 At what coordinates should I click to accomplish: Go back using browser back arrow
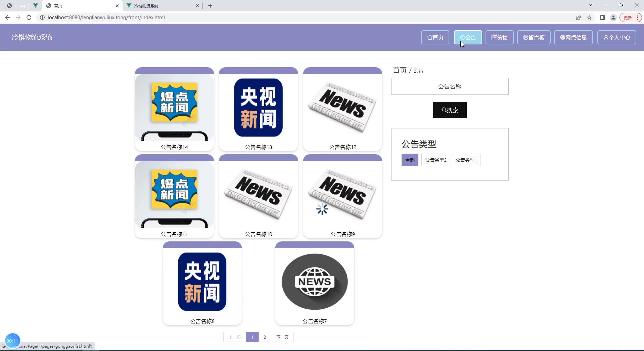tap(7, 17)
